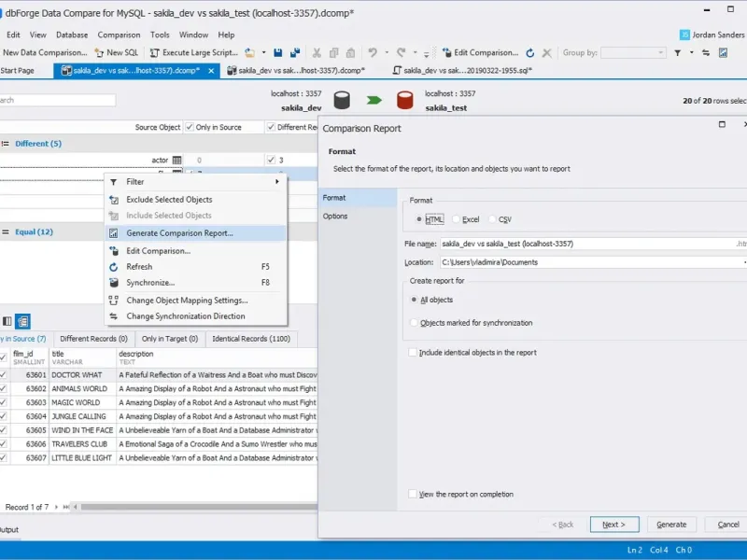
Task: Click the table icon next to actor
Action: pos(176,161)
